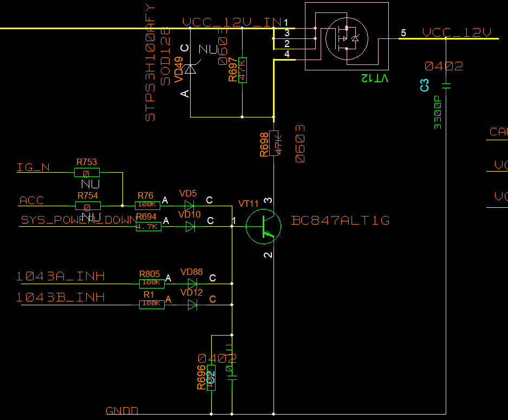508x420 pixels.
Task: Click the C3 capacitor symbol
Action: (x=446, y=86)
